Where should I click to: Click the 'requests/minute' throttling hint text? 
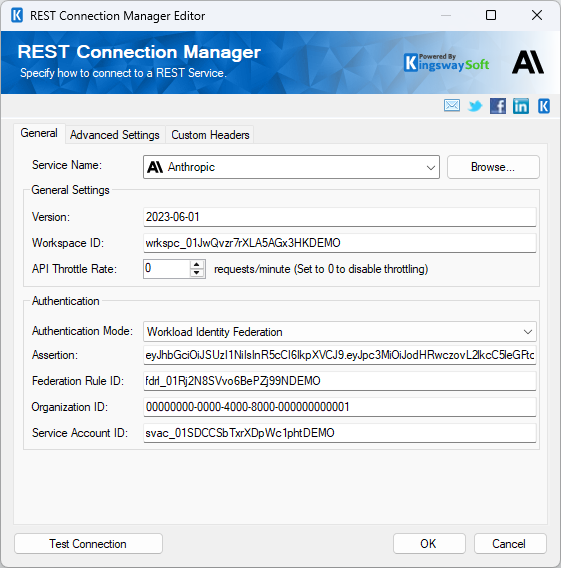[321, 269]
